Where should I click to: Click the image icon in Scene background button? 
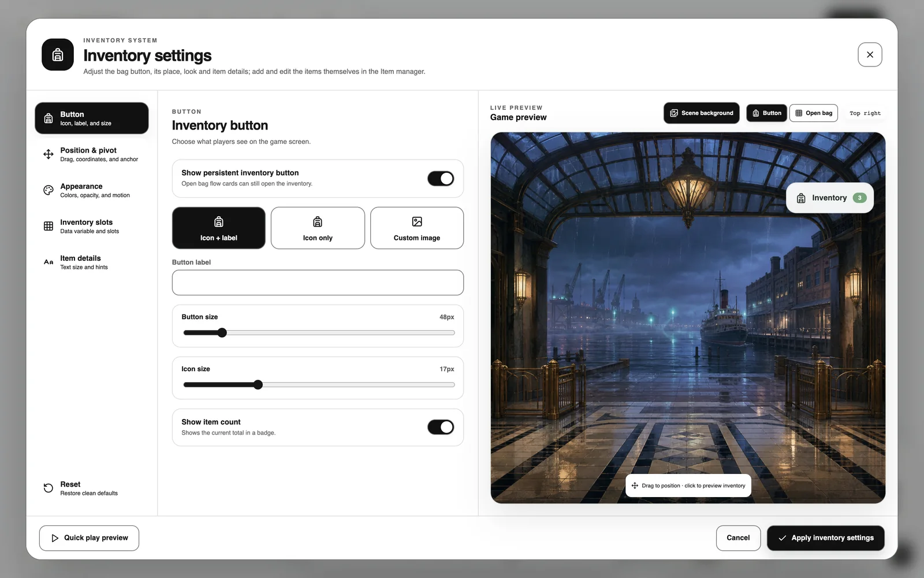point(674,113)
